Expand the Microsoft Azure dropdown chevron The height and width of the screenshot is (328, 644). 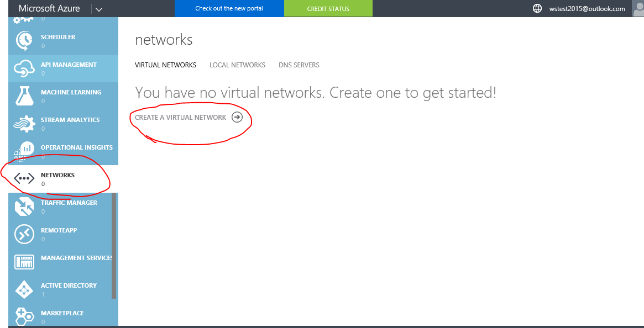pos(98,9)
